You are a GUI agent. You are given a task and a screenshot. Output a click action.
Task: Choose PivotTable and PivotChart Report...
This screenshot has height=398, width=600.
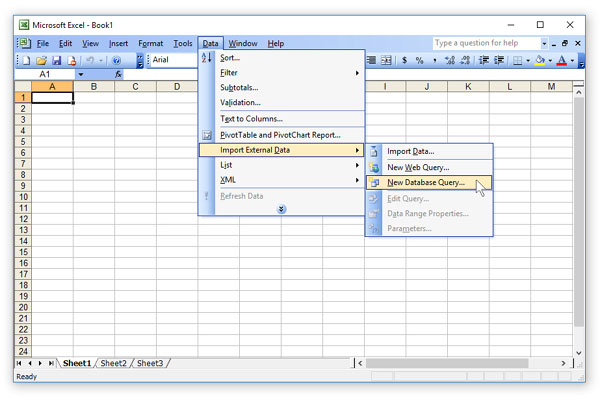[x=282, y=135]
